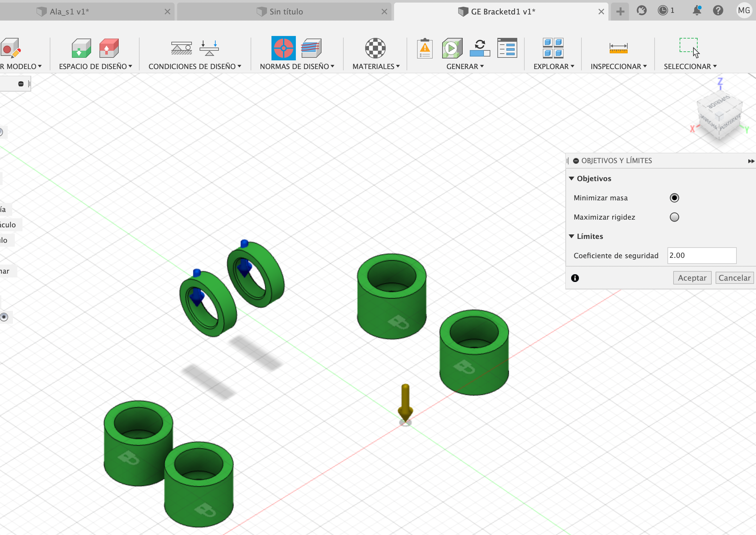Click the info icon in dialog
756x535 pixels.
click(575, 278)
